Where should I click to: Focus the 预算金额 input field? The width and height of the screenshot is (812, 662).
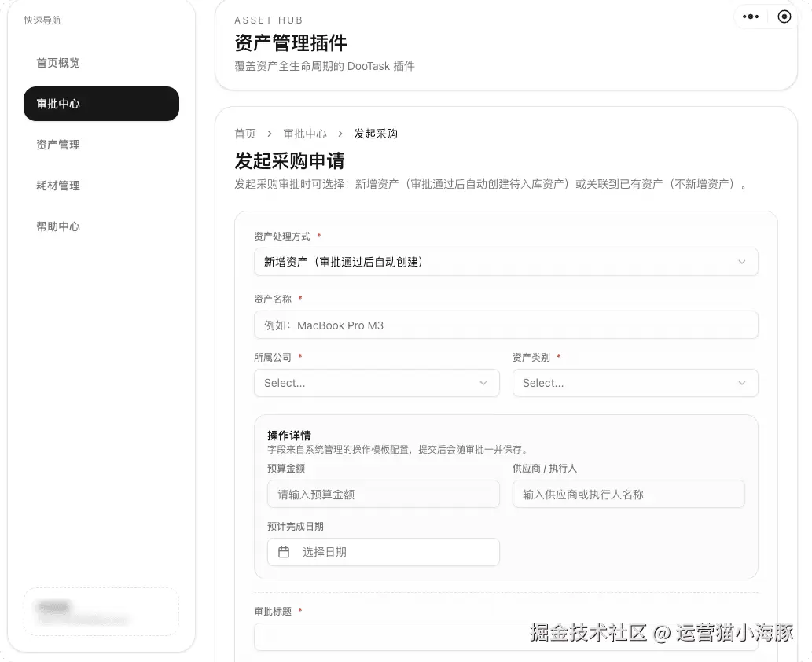click(384, 495)
